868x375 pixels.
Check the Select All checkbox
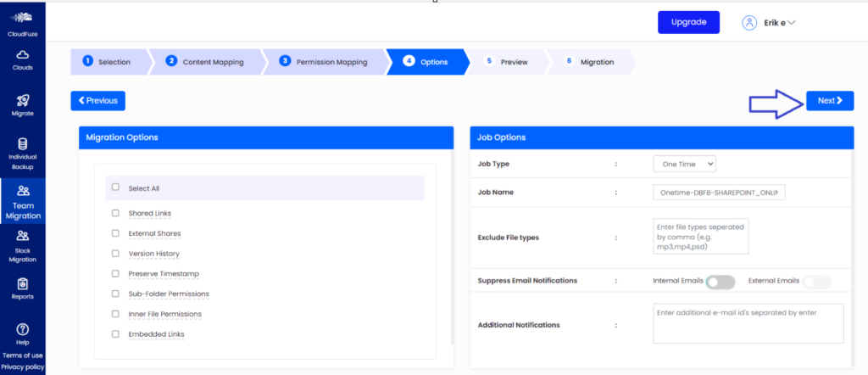pos(115,187)
